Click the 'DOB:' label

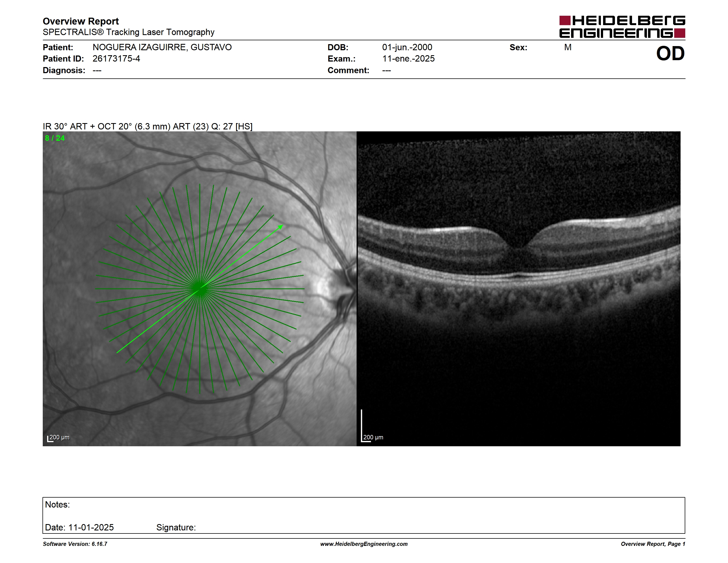coord(338,47)
